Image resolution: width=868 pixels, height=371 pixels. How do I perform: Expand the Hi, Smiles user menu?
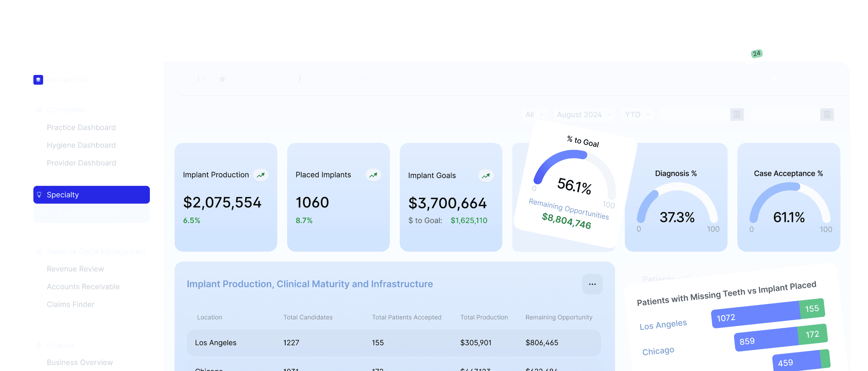pos(797,79)
